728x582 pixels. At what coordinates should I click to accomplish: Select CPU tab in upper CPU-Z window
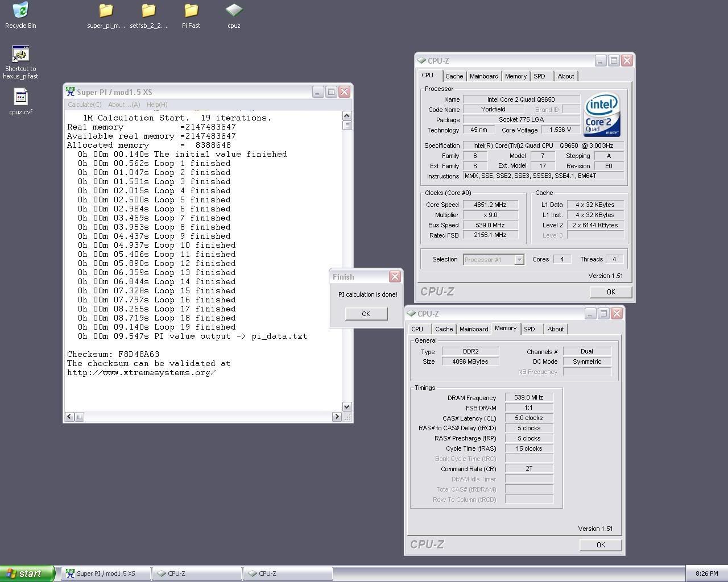click(428, 75)
